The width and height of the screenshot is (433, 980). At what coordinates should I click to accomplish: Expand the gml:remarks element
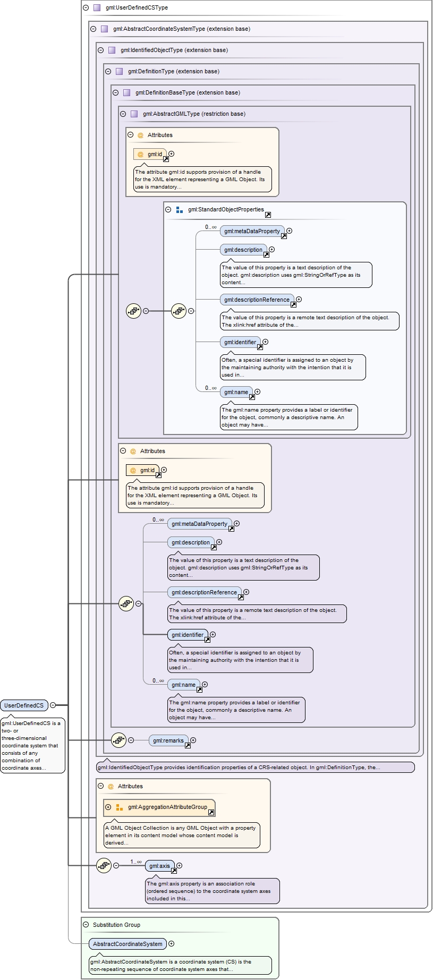193,740
